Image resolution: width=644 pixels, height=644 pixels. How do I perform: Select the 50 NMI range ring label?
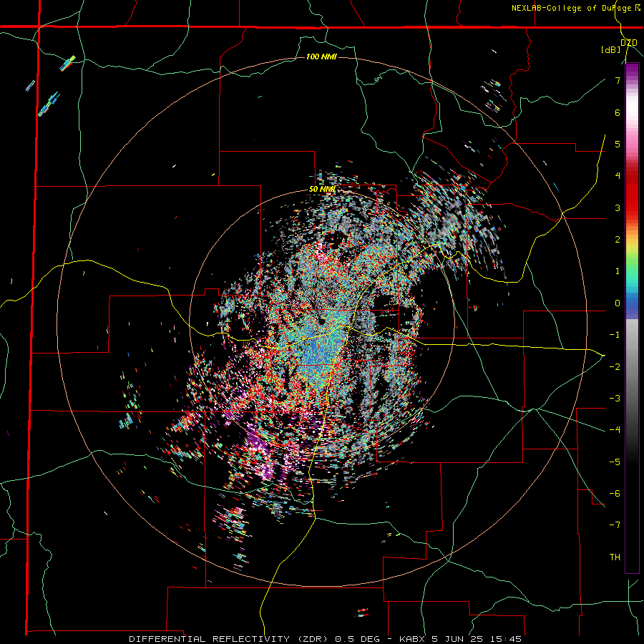click(323, 189)
